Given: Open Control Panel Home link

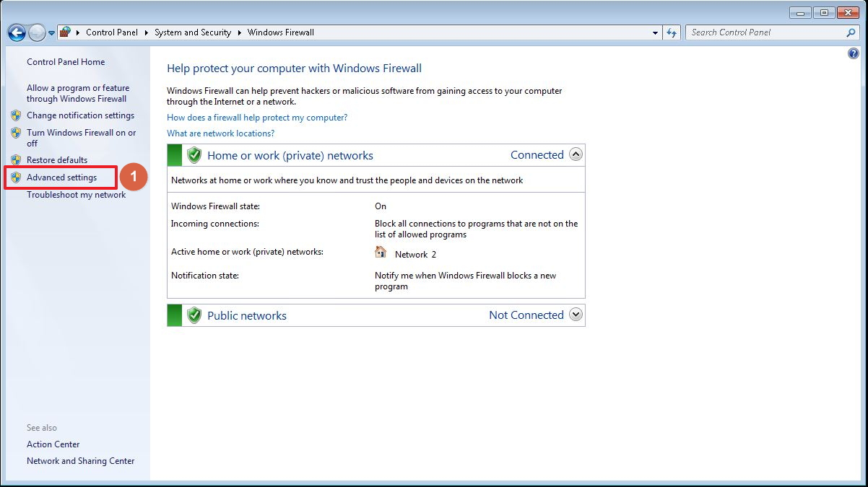Looking at the screenshot, I should 66,62.
